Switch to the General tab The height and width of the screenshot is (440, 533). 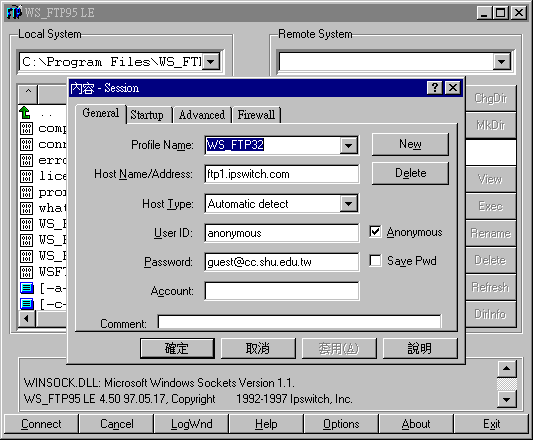click(101, 113)
